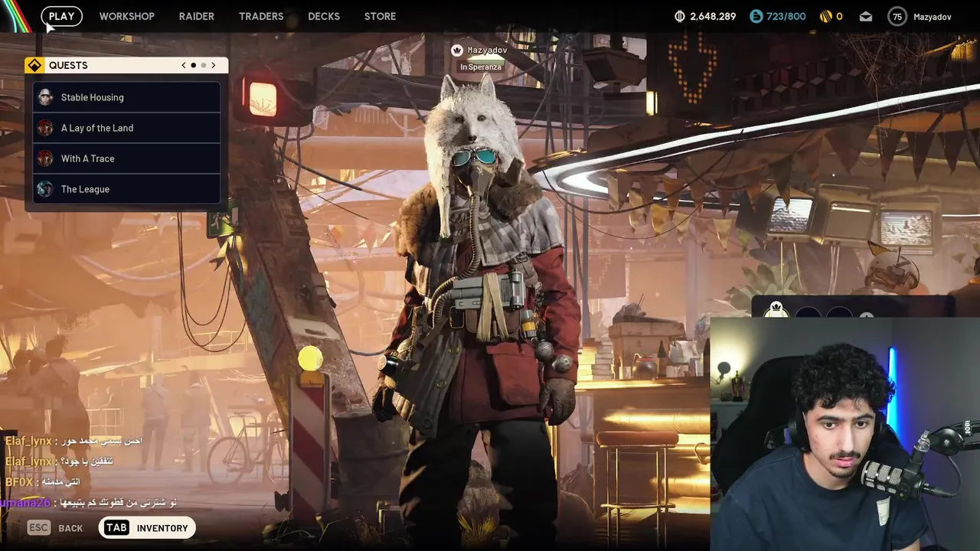The image size is (980, 551).
Task: Click the yellow Quests diamond icon
Action: click(34, 65)
